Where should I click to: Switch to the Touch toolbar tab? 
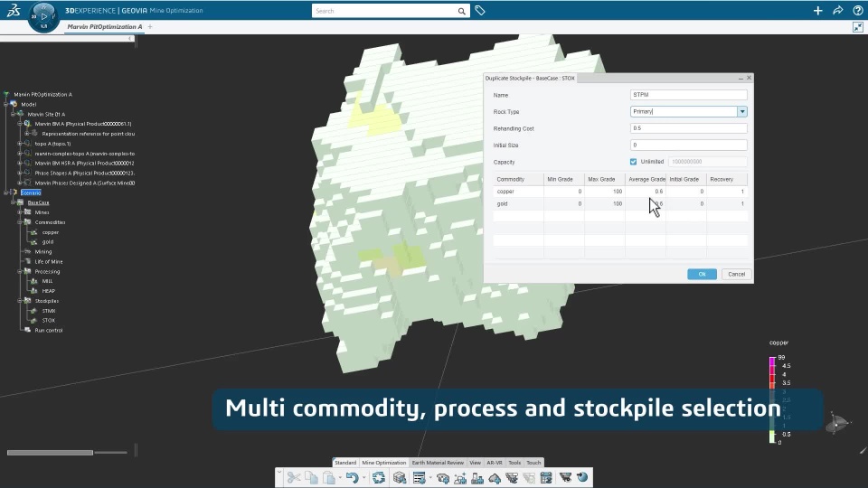coord(533,463)
